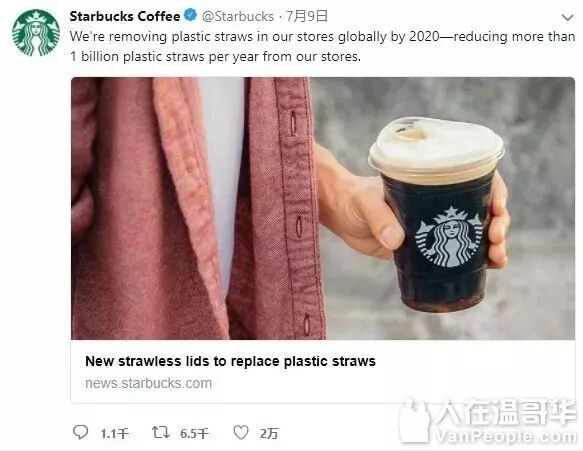Click the Starbucks logo on the cup
Viewport: 583px width, 451px height.
click(449, 237)
